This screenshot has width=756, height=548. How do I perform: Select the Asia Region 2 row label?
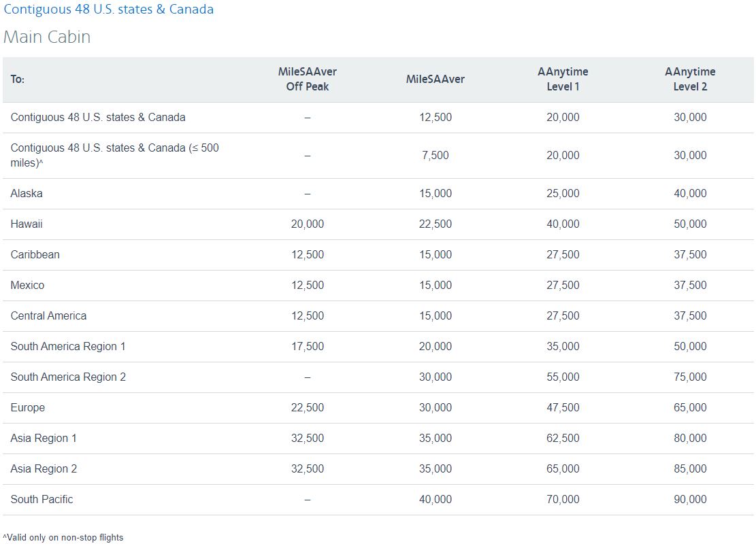[x=44, y=468]
